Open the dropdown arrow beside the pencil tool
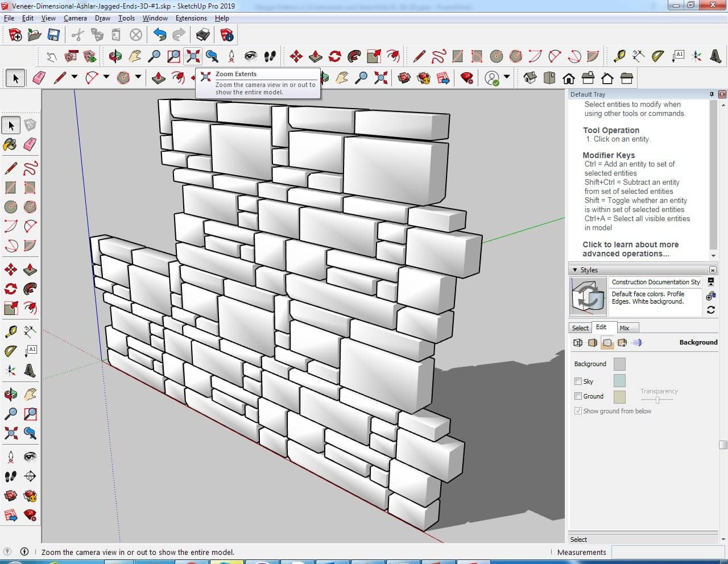Viewport: 728px width, 564px height. pos(75,77)
